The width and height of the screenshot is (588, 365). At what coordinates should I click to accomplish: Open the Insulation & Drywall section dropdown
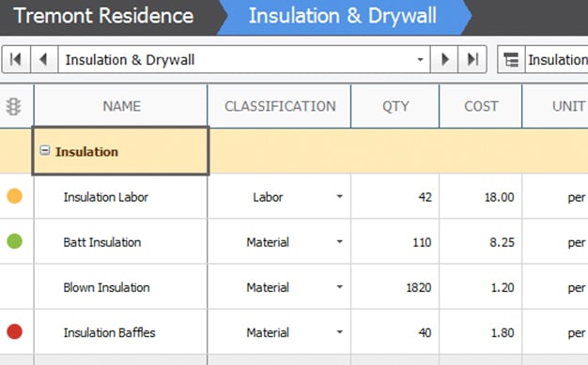pyautogui.click(x=421, y=60)
